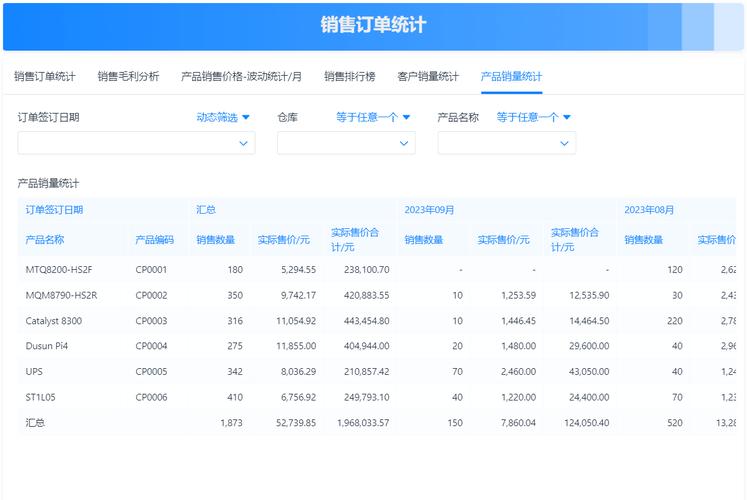Click August total quantity 520
This screenshot has height=500, width=747.
coord(675,423)
